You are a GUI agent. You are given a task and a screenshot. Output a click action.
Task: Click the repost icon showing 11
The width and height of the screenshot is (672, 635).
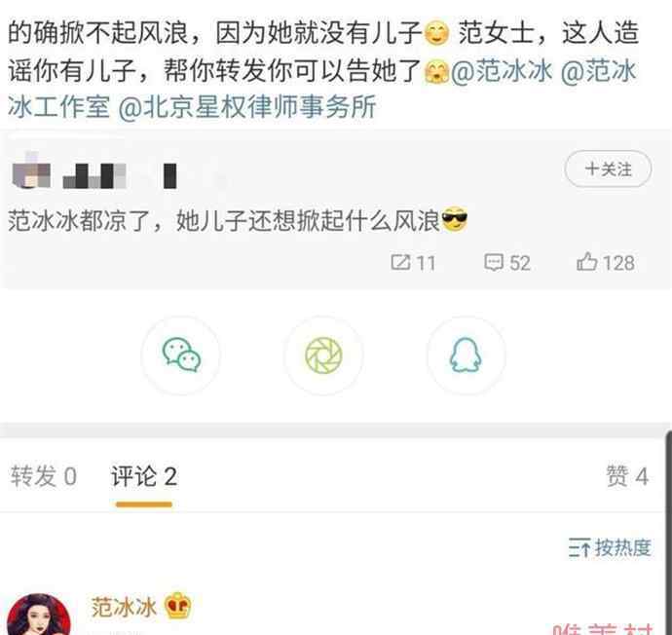click(413, 262)
